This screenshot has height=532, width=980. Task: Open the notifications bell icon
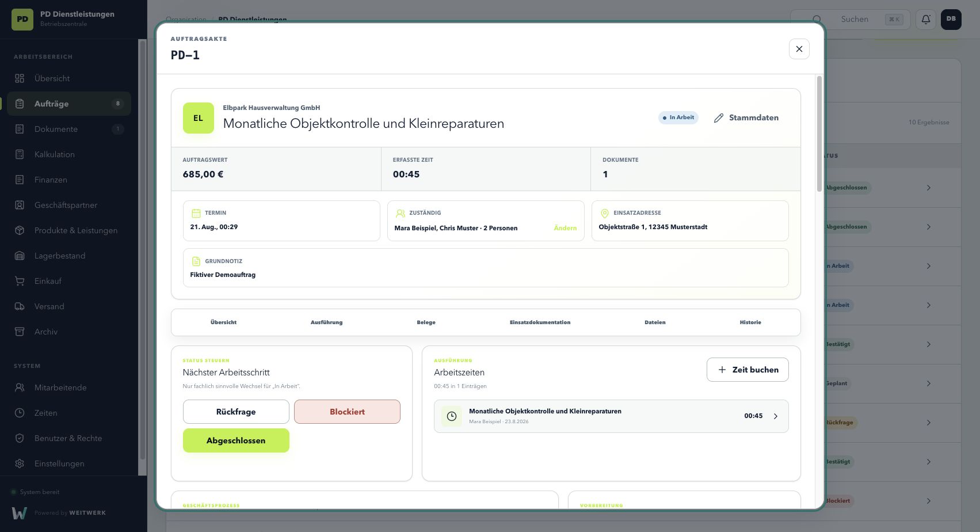pos(925,20)
